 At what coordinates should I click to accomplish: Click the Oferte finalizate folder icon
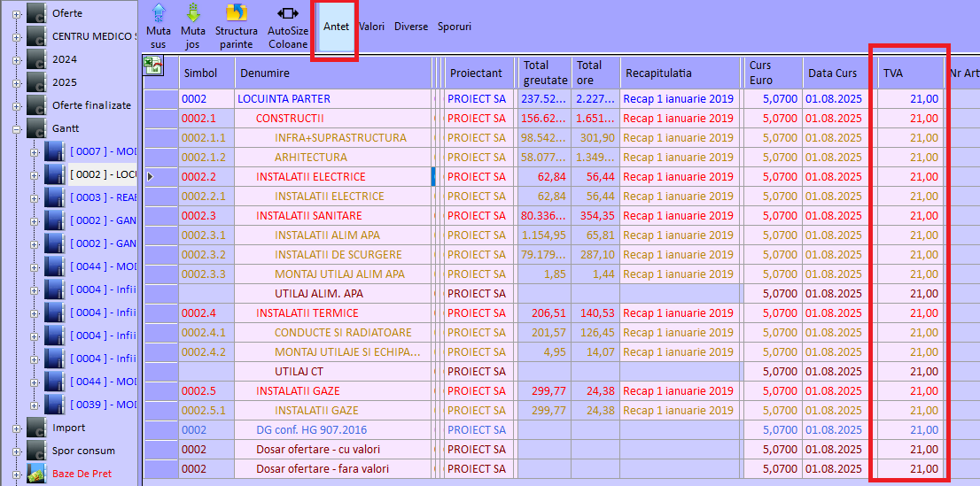click(x=36, y=105)
